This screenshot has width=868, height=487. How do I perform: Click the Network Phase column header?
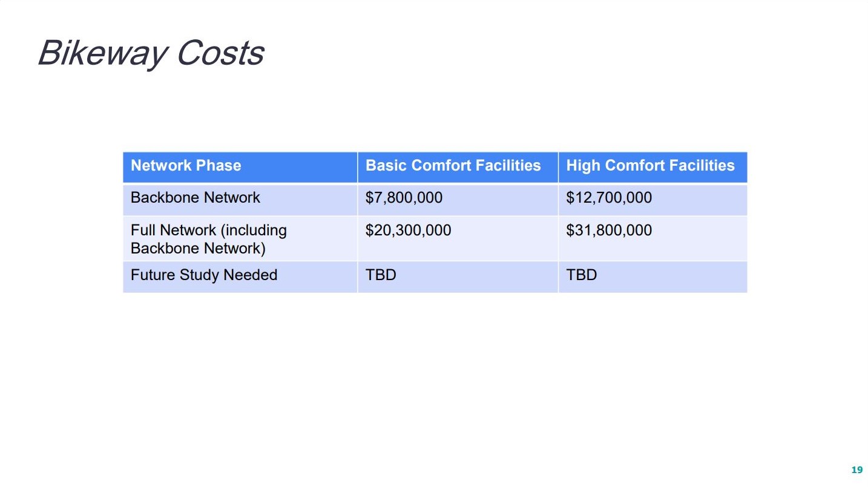pyautogui.click(x=186, y=166)
